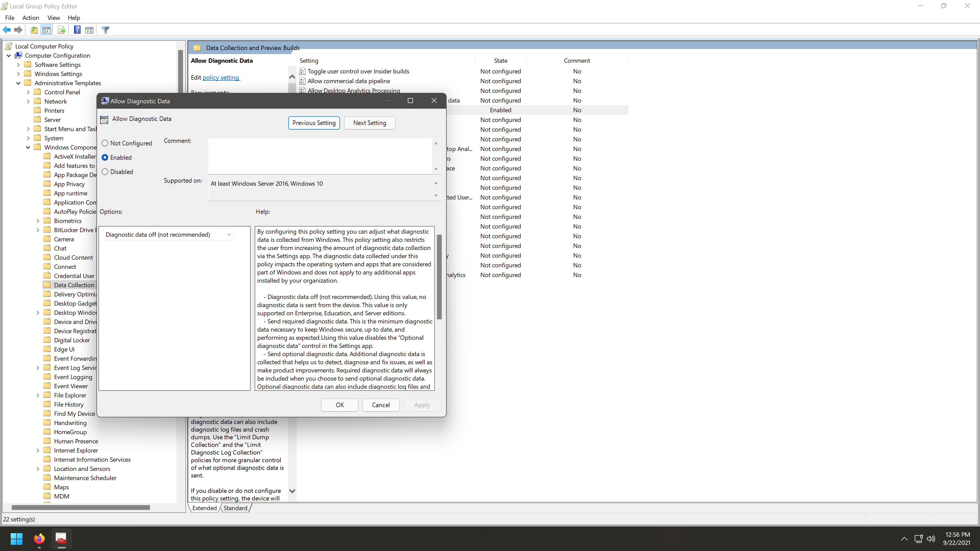The width and height of the screenshot is (980, 551).
Task: Click the Setting column header
Action: point(309,60)
